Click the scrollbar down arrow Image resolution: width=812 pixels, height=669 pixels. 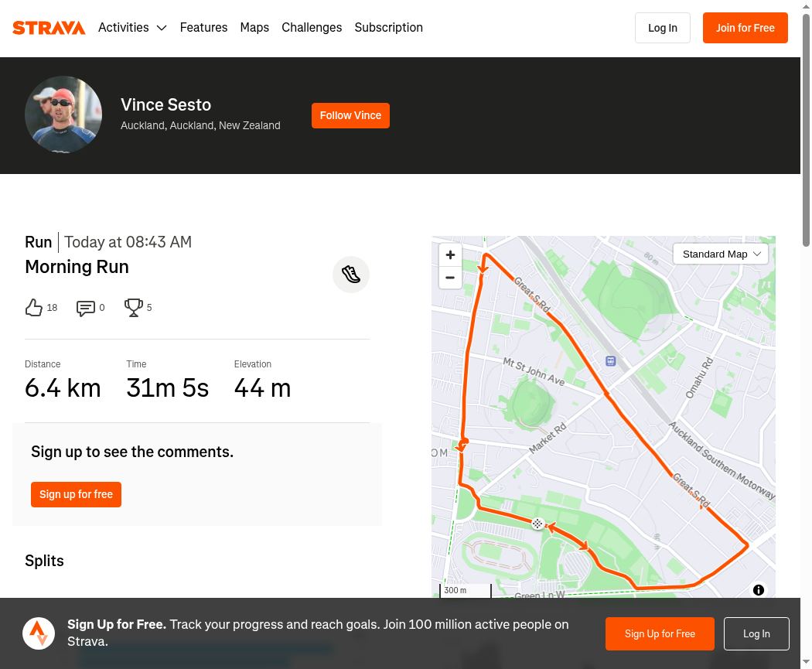tap(807, 662)
